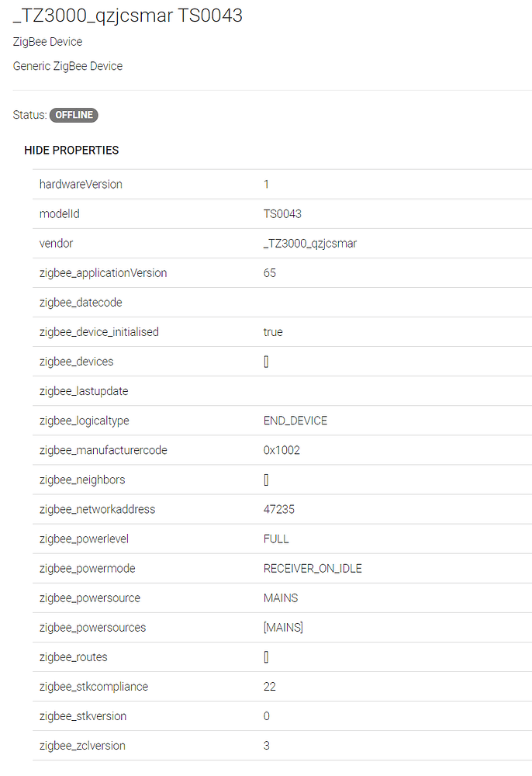Select the vendor value _TZ3000_qzjcsmar
The height and width of the screenshot is (776, 532).
tap(310, 243)
